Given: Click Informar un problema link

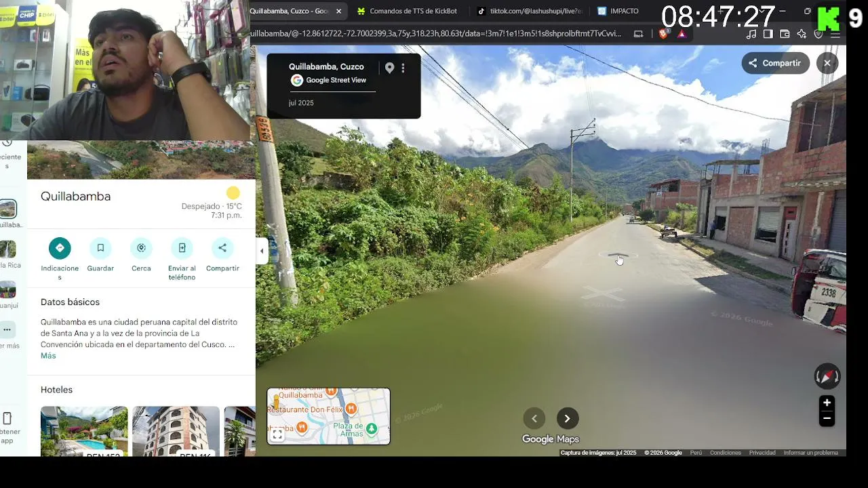Looking at the screenshot, I should point(811,453).
